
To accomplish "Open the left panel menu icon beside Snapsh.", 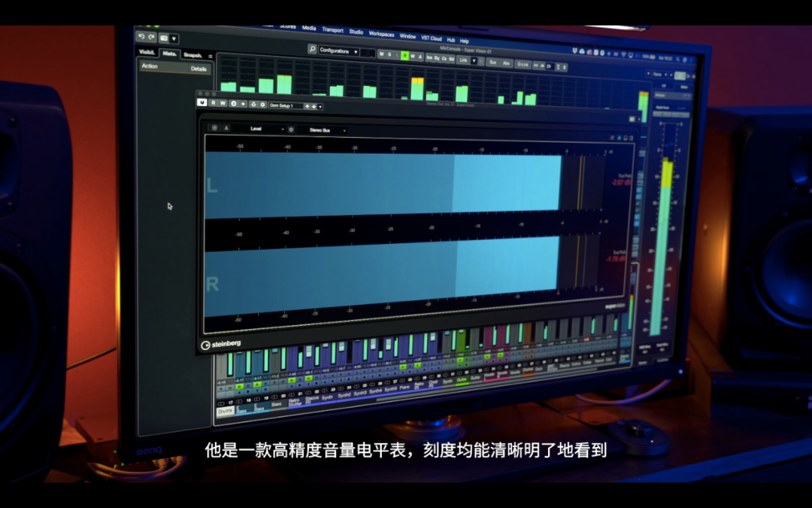I will (211, 56).
